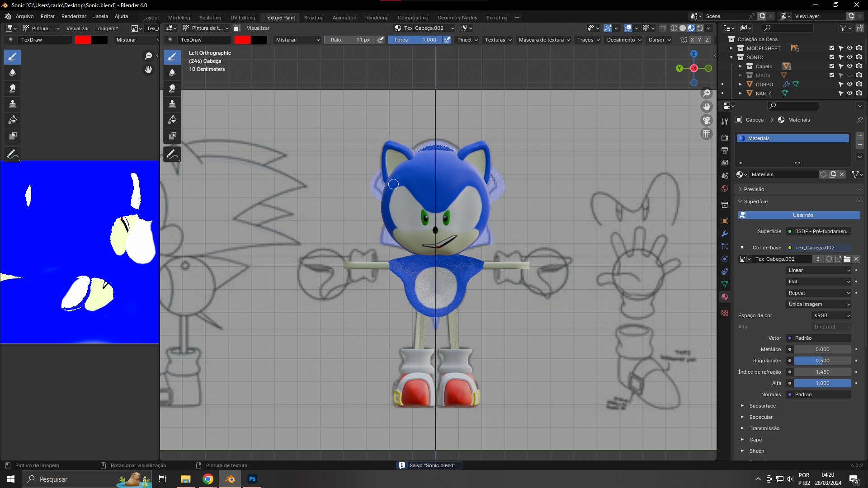Viewport: 868px width, 488px height.
Task: Select the Annotate tool in 3D viewport
Action: point(172,155)
